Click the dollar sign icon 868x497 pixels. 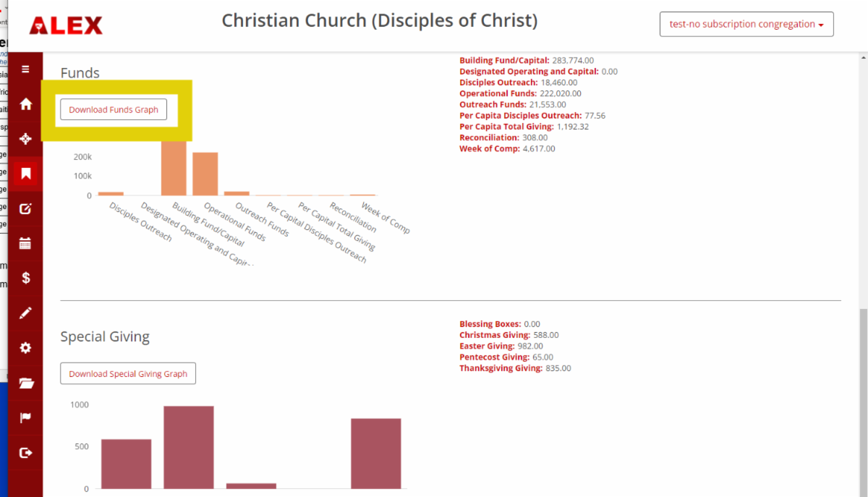[25, 278]
